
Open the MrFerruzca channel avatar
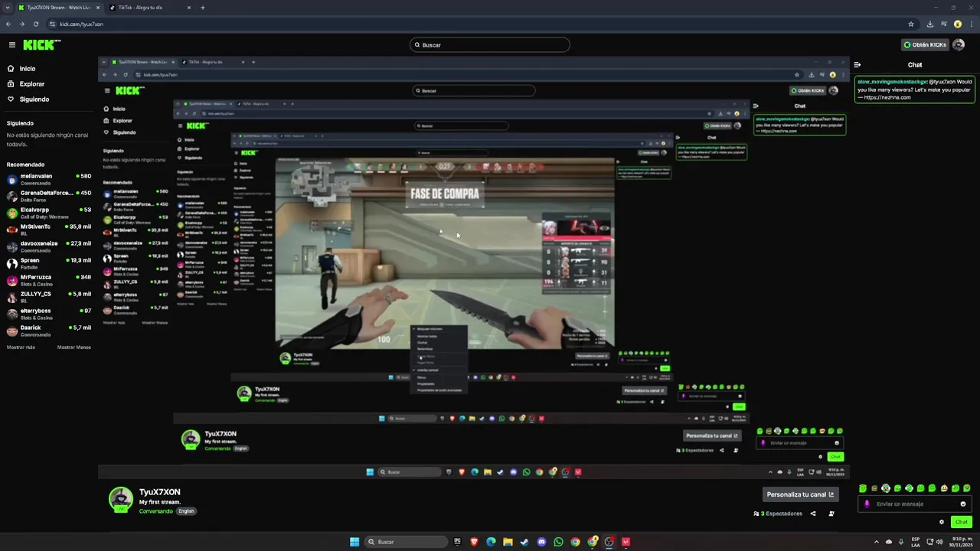(12, 280)
